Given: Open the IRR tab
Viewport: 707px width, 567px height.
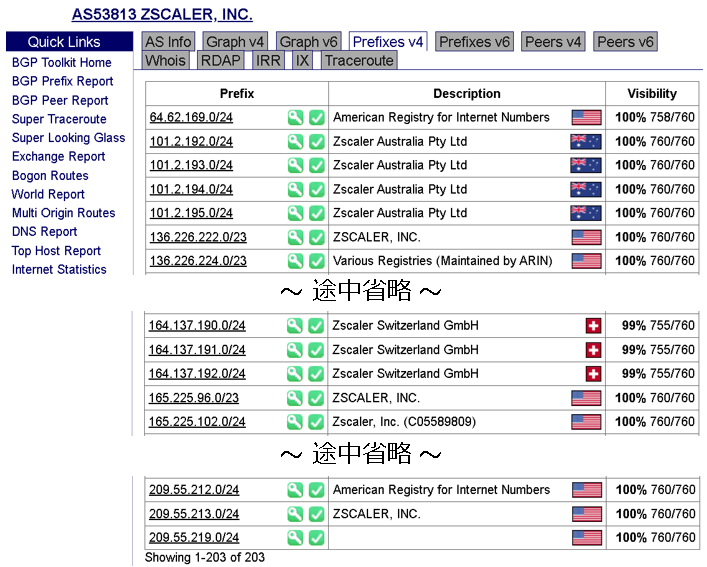Looking at the screenshot, I should pos(268,60).
